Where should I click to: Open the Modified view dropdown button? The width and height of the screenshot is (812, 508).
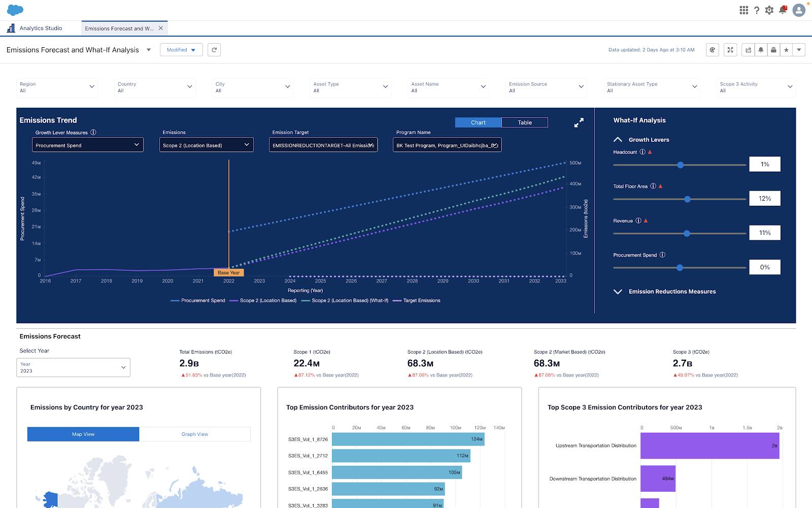181,50
